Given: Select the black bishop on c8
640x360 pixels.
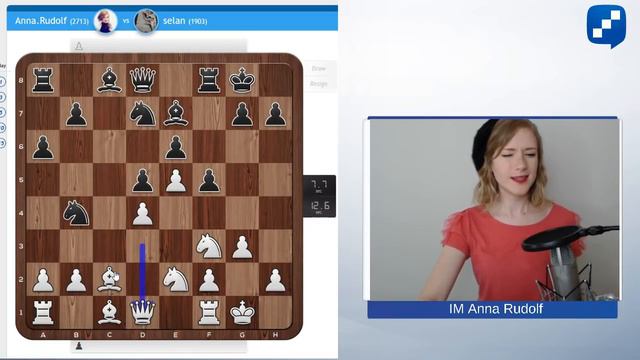Looking at the screenshot, I should (109, 80).
